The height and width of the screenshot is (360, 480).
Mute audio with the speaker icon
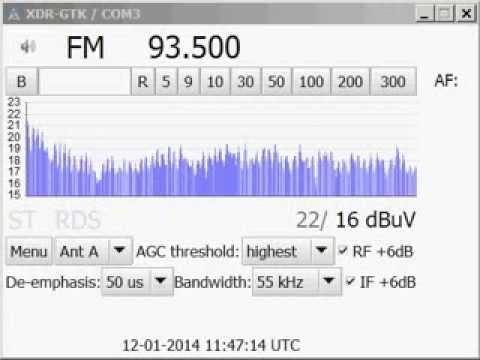[x=28, y=47]
